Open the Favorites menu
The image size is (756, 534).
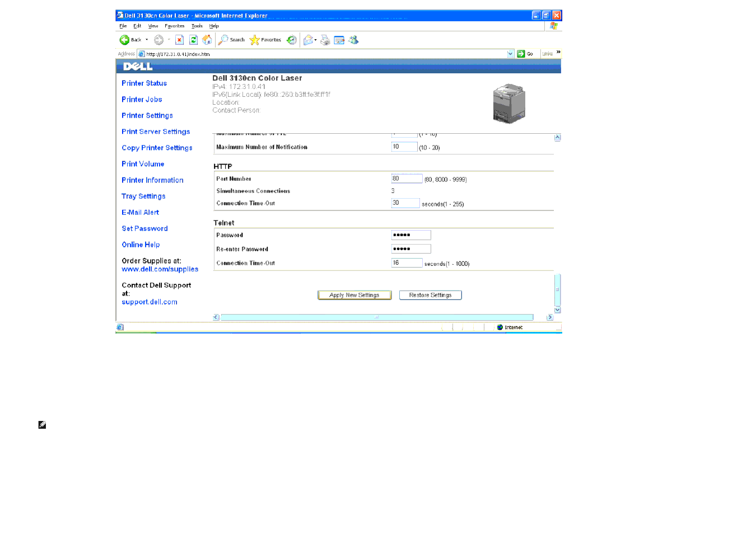(175, 26)
